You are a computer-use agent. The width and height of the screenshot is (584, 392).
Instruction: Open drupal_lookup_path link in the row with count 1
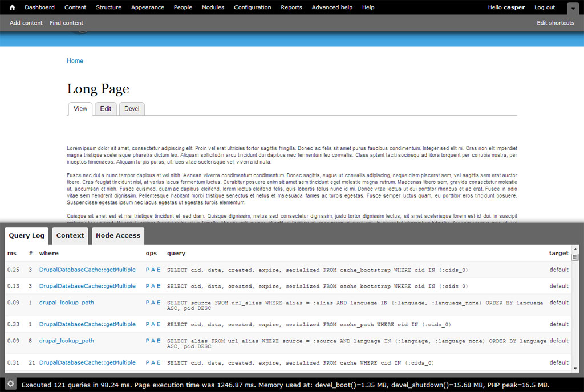[x=66, y=303]
